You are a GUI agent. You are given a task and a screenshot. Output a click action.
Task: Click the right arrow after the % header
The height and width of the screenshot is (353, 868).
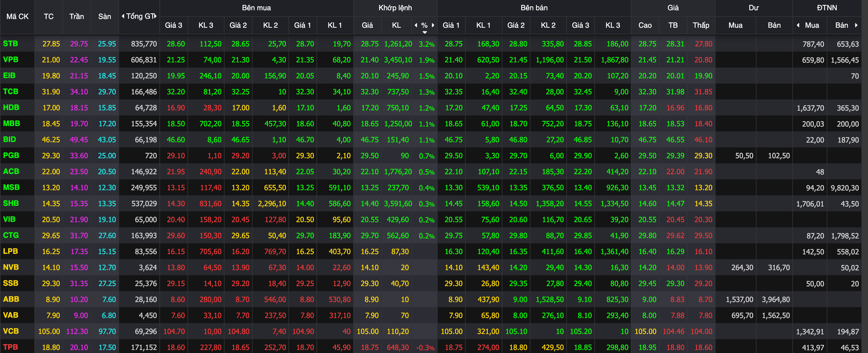(x=433, y=25)
